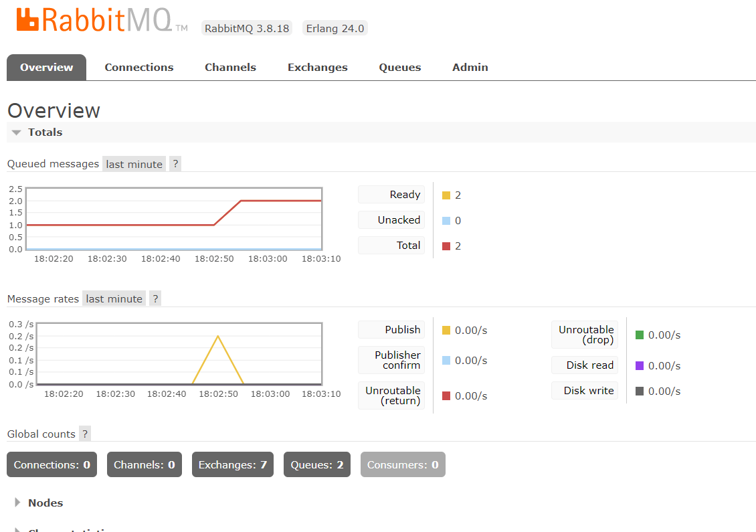756x532 pixels.
Task: Open help for Message rates
Action: (155, 298)
